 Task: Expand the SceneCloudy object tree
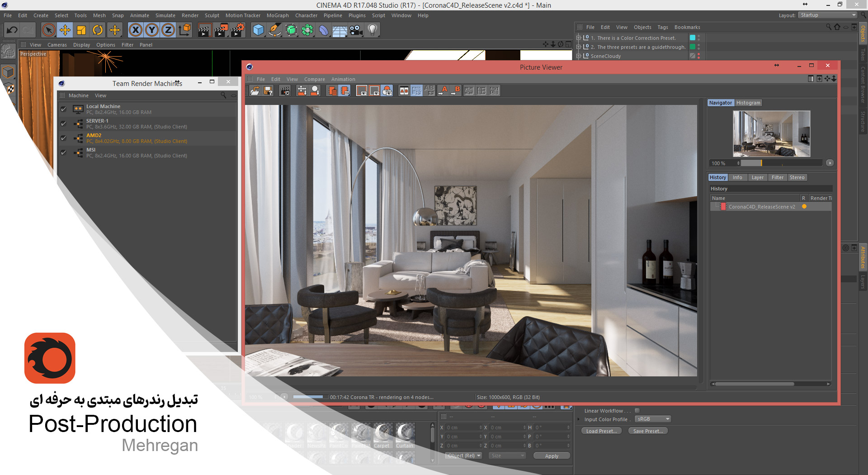click(x=578, y=56)
